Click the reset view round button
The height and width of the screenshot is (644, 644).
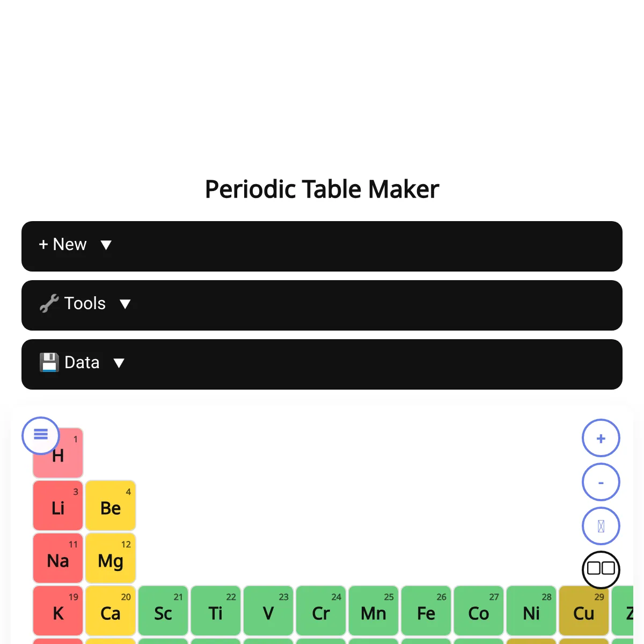(x=601, y=526)
